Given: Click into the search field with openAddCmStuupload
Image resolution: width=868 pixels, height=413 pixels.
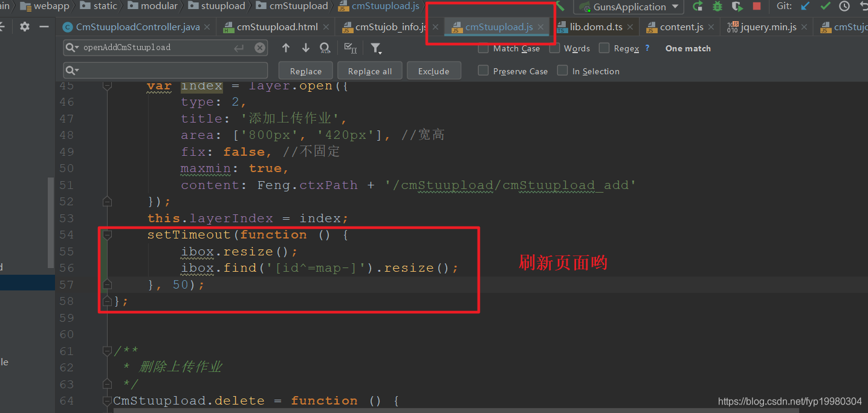Looking at the screenshot, I should (x=165, y=48).
